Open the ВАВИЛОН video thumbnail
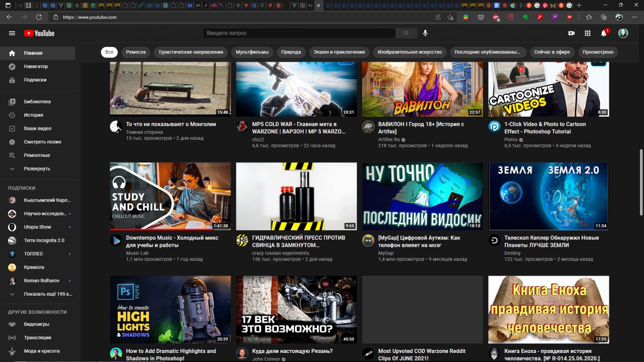Screen dimensions: 644x362 pos(423,89)
